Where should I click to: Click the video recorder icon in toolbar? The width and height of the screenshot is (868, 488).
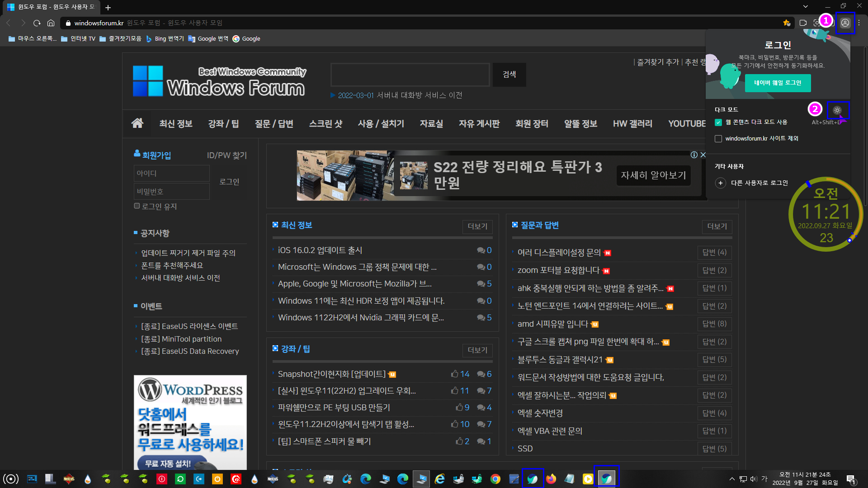[803, 23]
